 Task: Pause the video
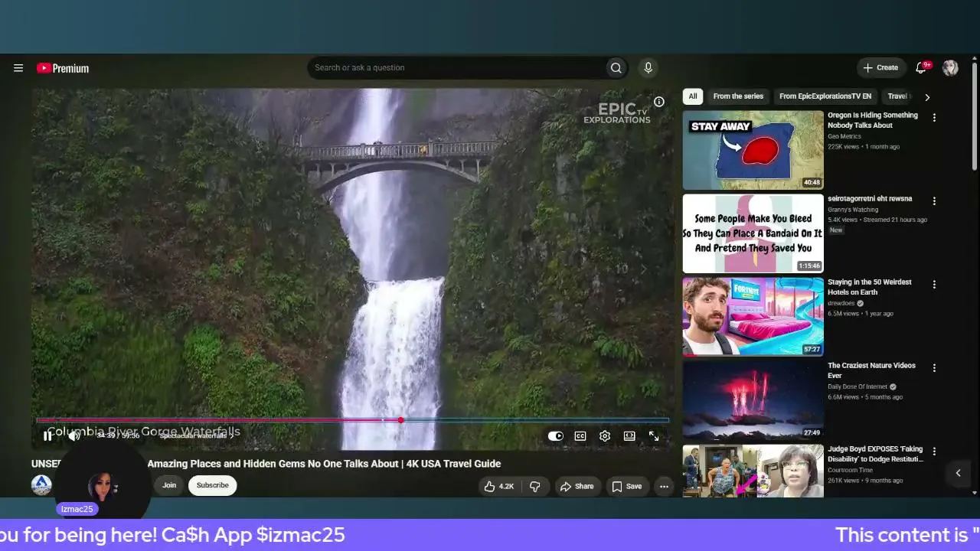point(47,436)
